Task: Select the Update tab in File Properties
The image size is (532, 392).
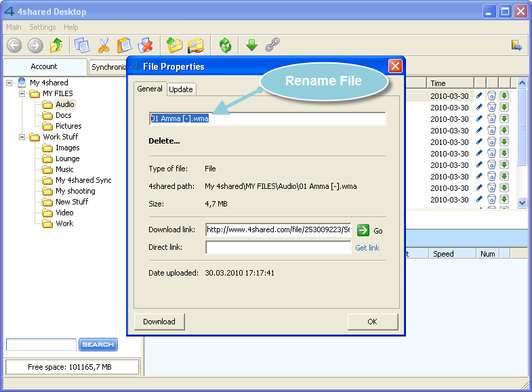Action: click(x=181, y=89)
